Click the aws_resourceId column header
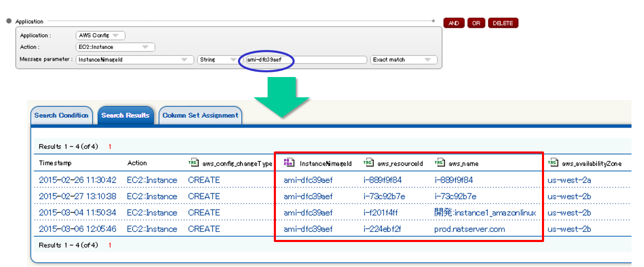644x267 pixels. coord(400,163)
